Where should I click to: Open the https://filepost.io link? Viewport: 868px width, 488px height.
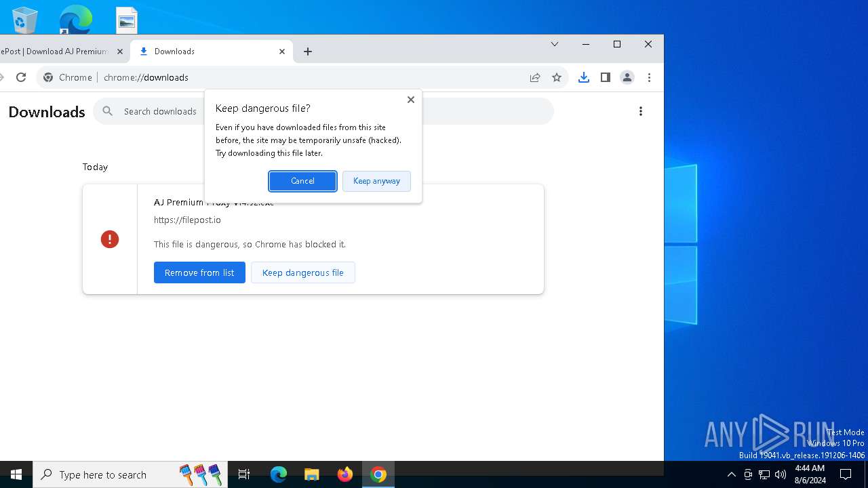(187, 220)
